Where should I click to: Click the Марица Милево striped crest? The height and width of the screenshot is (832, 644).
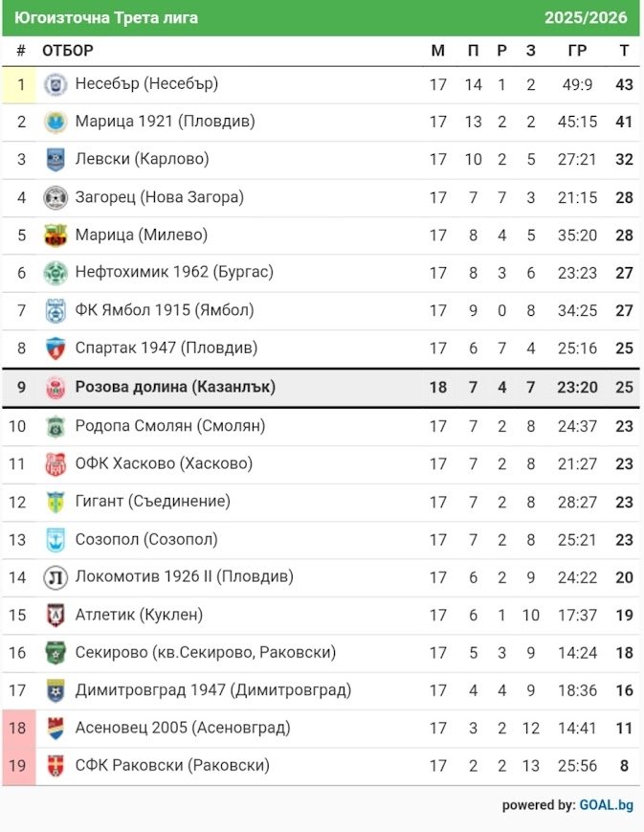pyautogui.click(x=56, y=236)
